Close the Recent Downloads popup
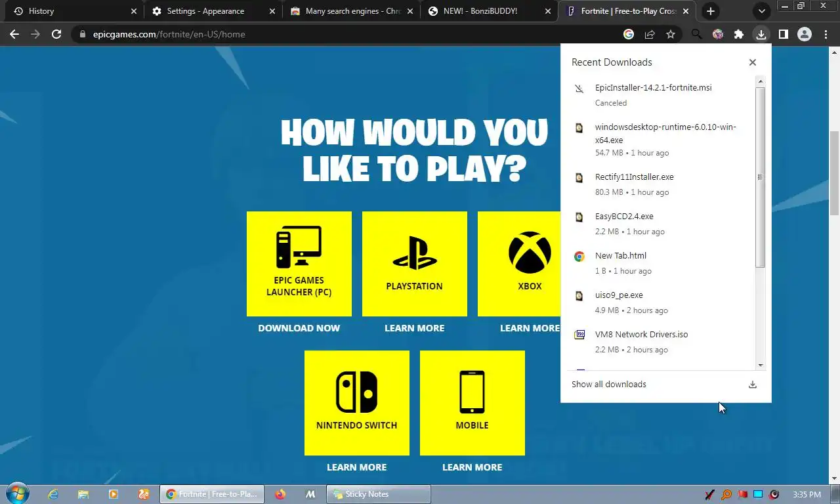The width and height of the screenshot is (840, 504). coord(752,62)
